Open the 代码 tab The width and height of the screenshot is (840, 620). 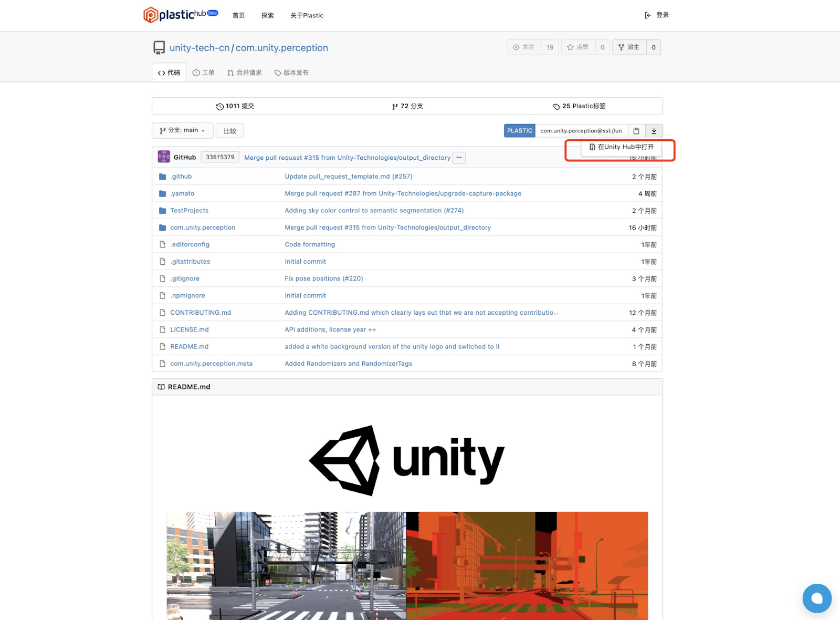[x=169, y=73]
